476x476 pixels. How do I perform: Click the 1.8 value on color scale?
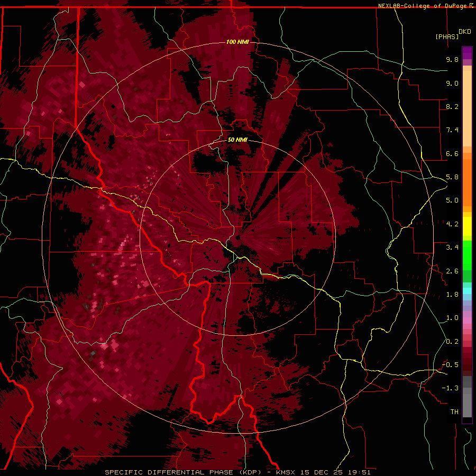(452, 295)
